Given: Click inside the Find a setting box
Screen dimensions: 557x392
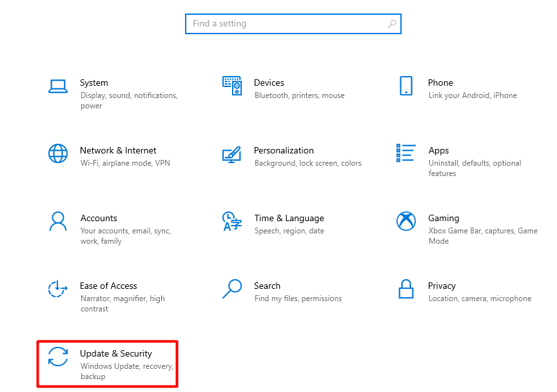Looking at the screenshot, I should point(284,24).
